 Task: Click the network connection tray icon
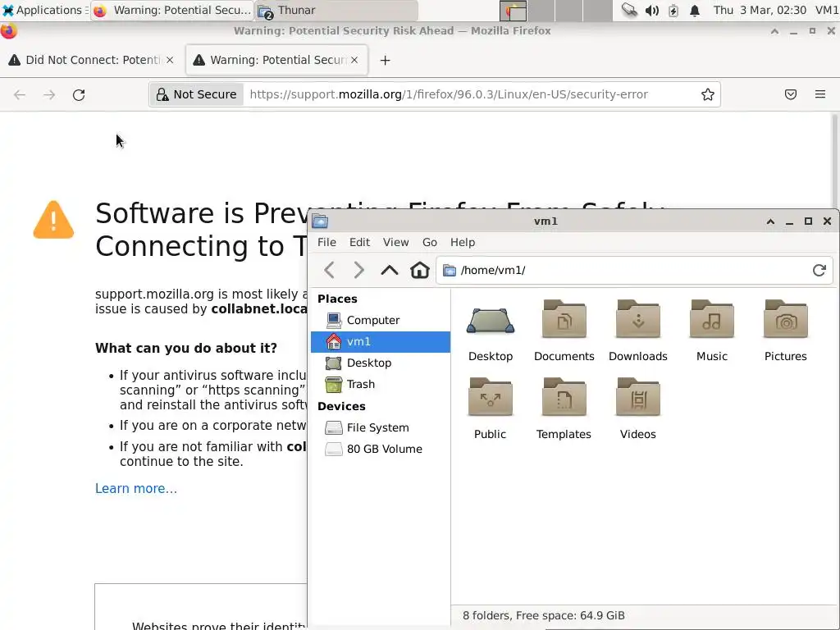click(x=629, y=10)
